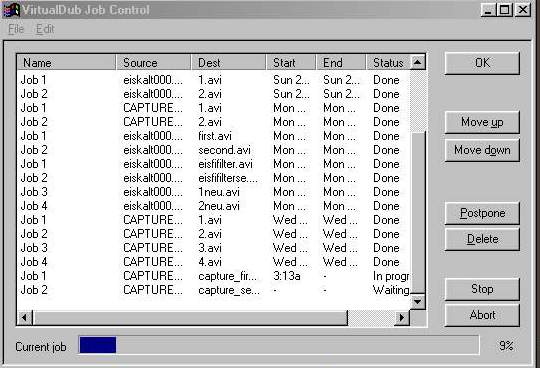The image size is (540, 368).
Task: Click the Start column header
Action: (x=291, y=63)
